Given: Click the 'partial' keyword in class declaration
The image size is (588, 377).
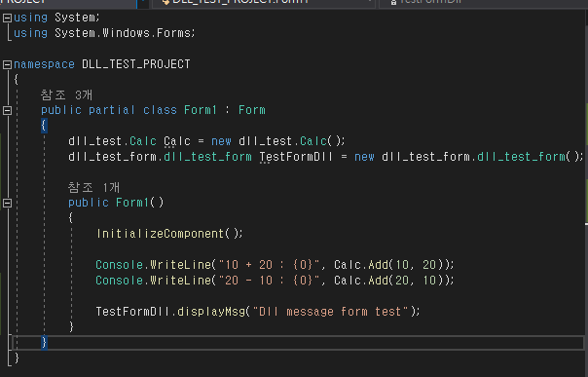Looking at the screenshot, I should 112,110.
